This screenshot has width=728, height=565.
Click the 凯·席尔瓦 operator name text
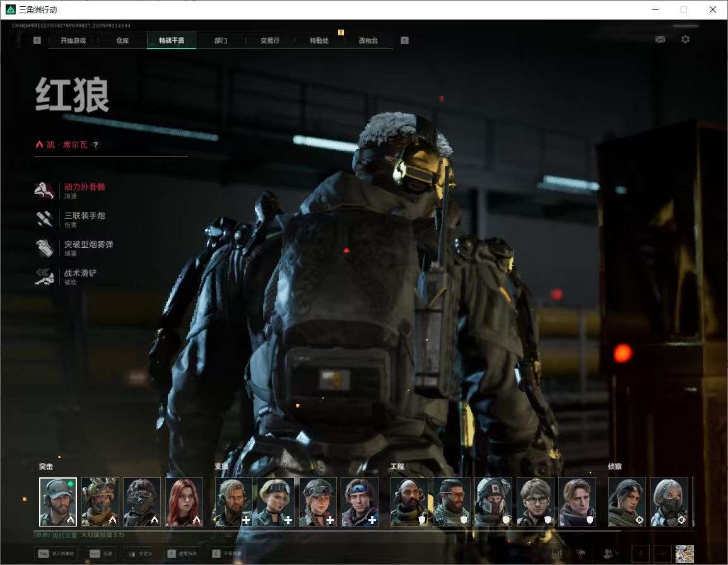click(x=67, y=144)
